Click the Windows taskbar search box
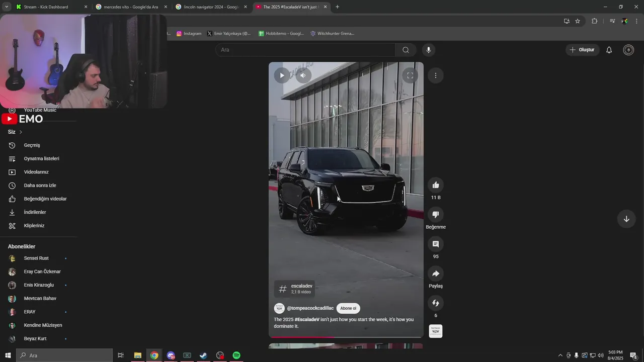This screenshot has width=644, height=362. [x=64, y=355]
